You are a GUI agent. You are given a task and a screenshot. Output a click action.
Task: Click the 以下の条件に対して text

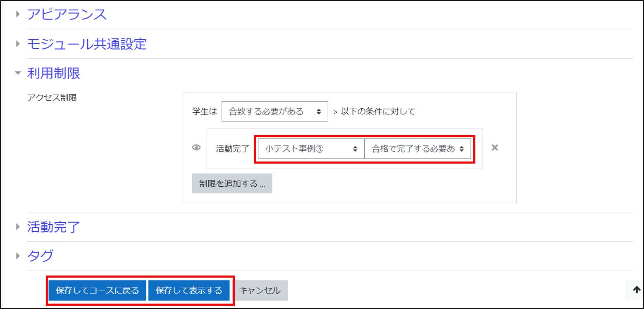pyautogui.click(x=378, y=112)
